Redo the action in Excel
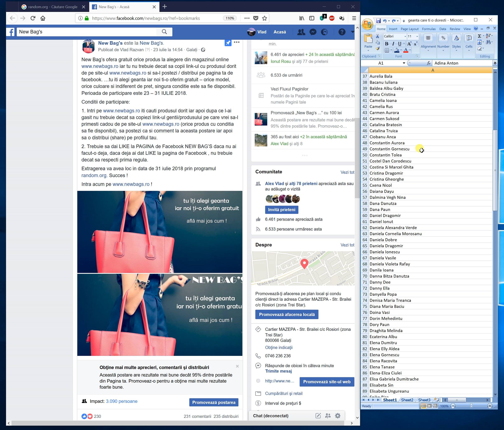504x430 pixels. click(394, 21)
